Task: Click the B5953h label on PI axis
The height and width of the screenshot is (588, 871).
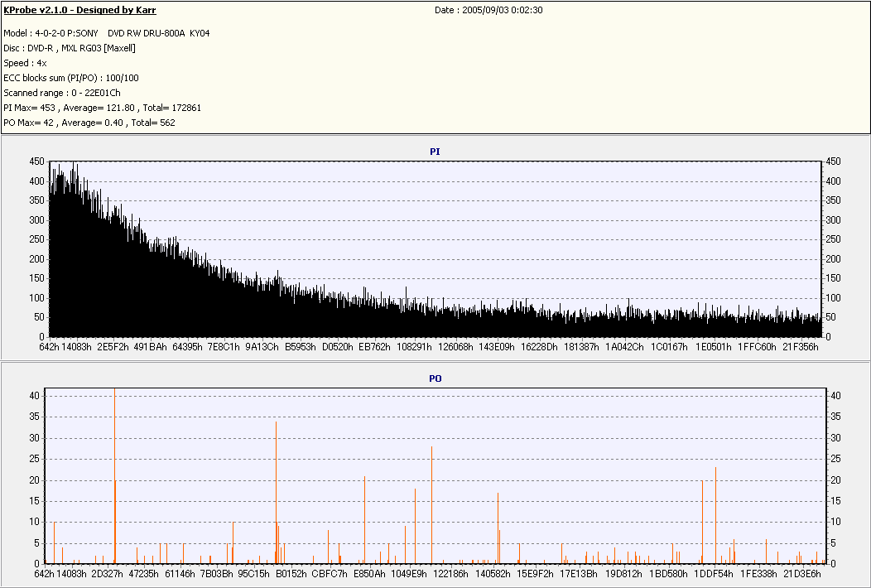Action: coord(301,348)
